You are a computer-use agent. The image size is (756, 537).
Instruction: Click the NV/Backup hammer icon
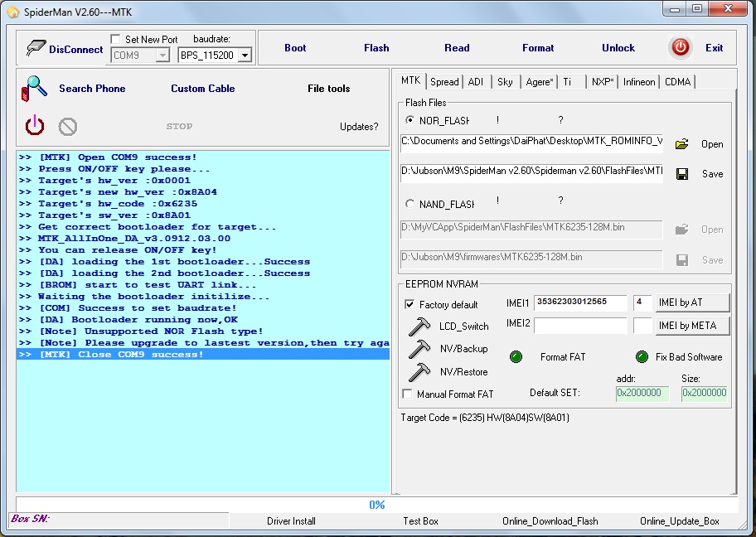[419, 349]
